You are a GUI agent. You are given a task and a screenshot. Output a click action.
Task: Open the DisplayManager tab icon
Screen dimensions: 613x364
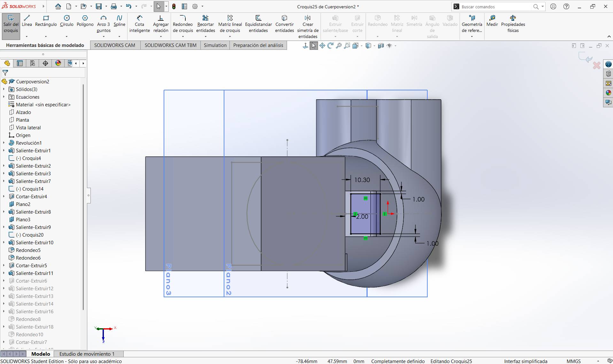(x=58, y=63)
